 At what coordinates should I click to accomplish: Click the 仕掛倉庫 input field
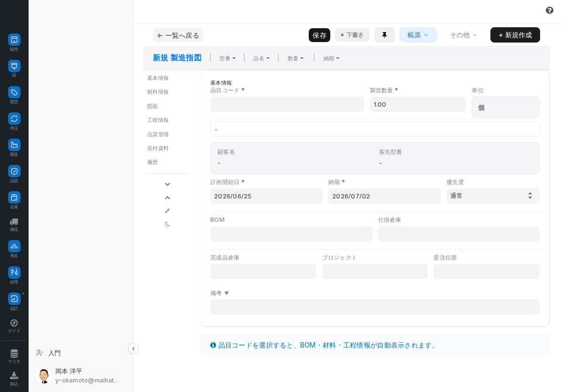[x=459, y=234]
